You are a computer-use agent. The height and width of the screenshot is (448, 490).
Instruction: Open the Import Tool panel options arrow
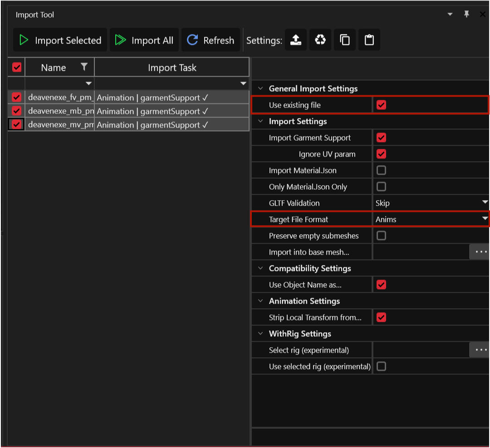pyautogui.click(x=450, y=15)
